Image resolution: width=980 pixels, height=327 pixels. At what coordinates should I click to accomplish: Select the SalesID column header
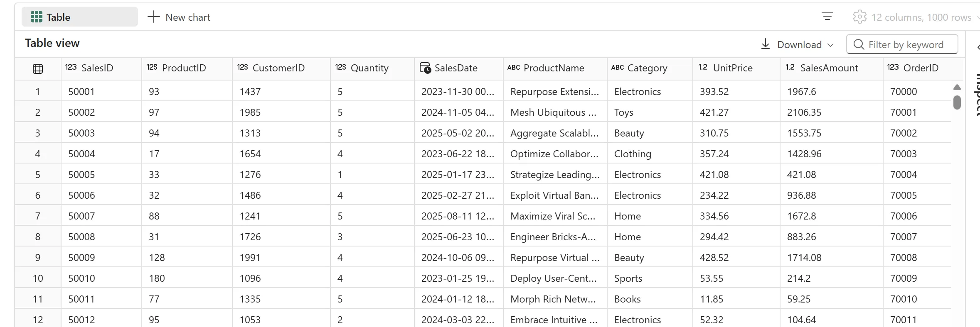(x=101, y=68)
